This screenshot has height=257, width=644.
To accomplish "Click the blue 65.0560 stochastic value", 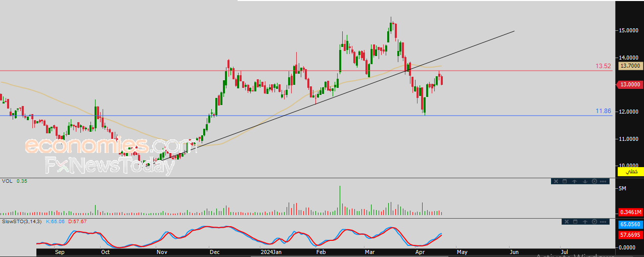I will pyautogui.click(x=630, y=225).
